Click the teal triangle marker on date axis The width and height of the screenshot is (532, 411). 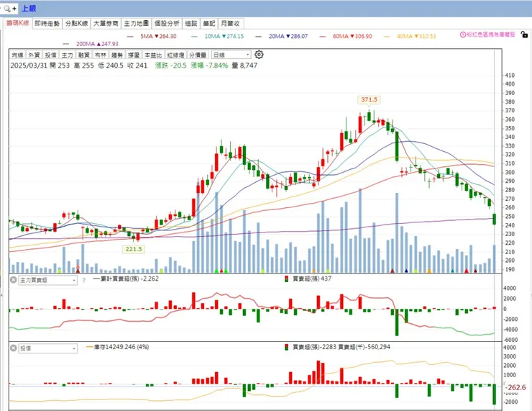(x=453, y=271)
